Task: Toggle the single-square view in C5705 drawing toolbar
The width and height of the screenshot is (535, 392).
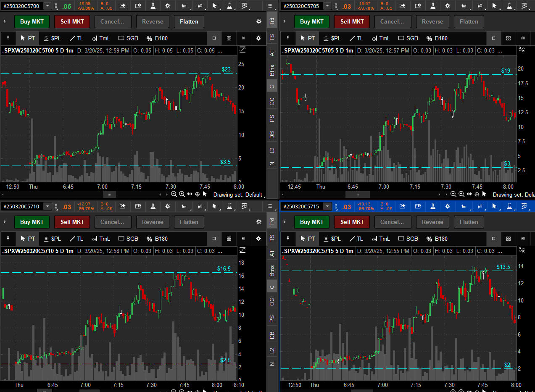Action: coord(494,38)
